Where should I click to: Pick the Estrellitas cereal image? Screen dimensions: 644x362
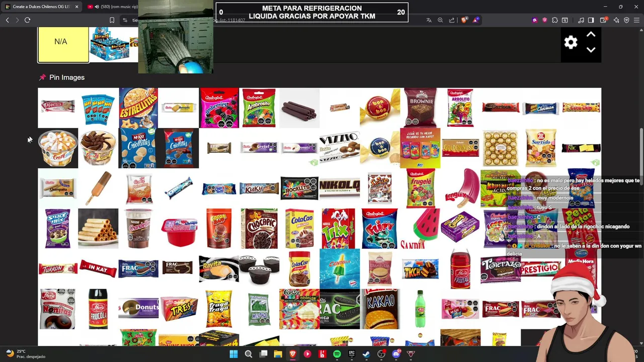click(x=138, y=108)
